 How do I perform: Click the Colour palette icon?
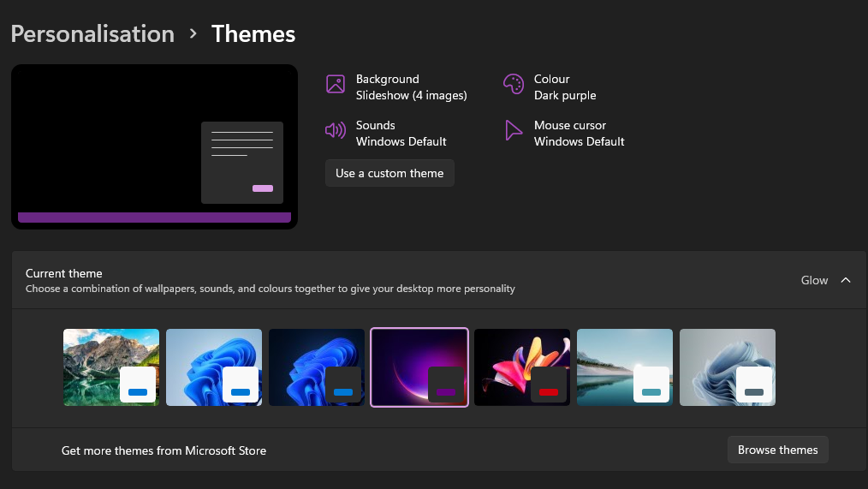pyautogui.click(x=513, y=84)
